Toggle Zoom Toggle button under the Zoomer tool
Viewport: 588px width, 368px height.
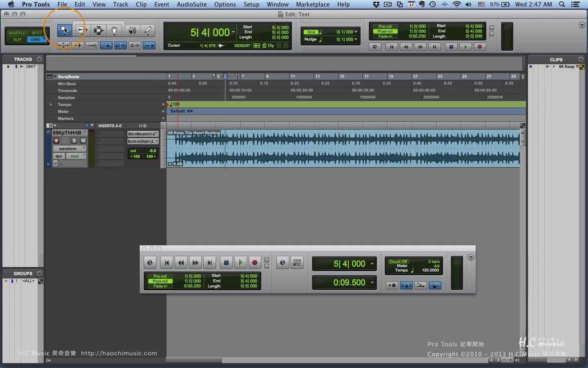point(64,45)
